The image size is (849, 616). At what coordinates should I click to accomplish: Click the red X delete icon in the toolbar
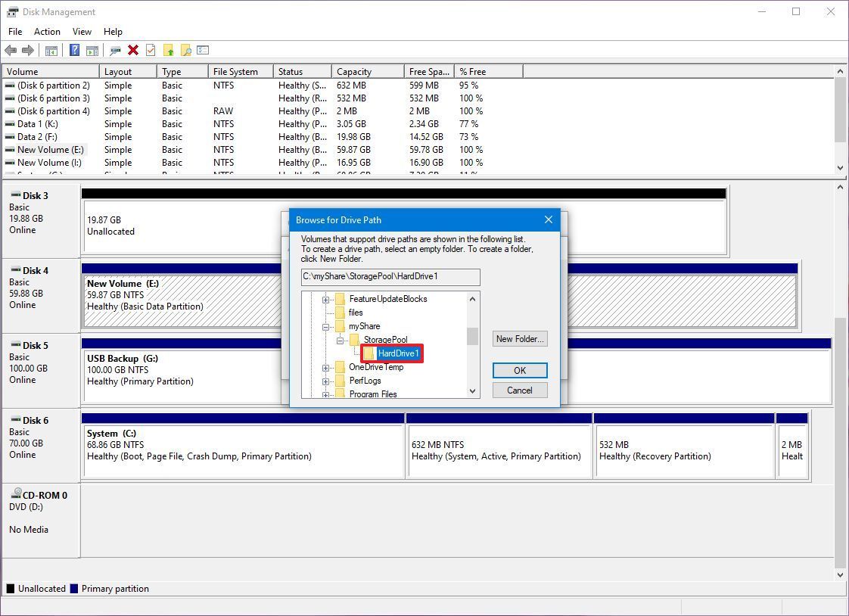[x=132, y=50]
